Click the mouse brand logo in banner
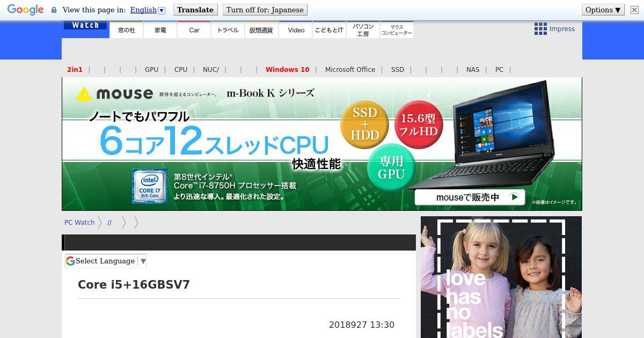This screenshot has width=644, height=338. pos(114,94)
